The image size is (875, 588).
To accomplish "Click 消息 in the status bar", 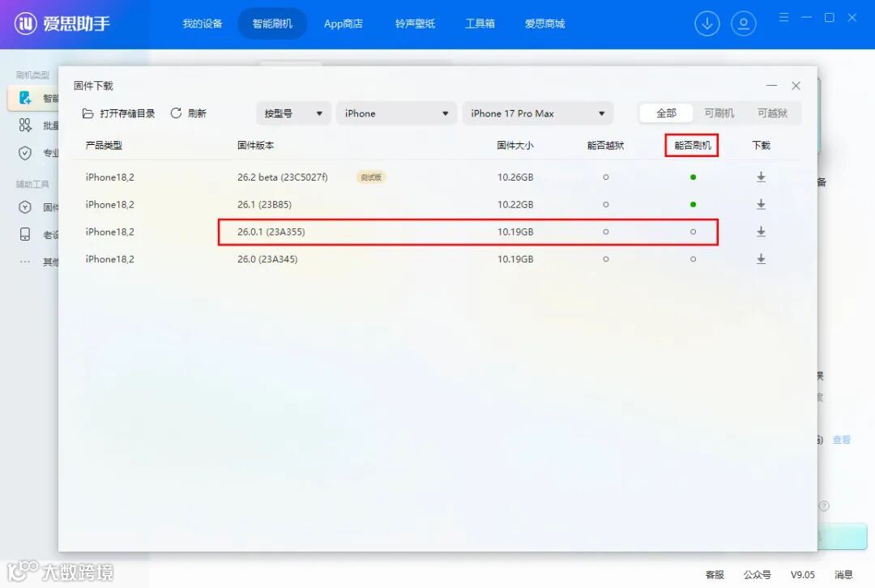I will pos(843,574).
